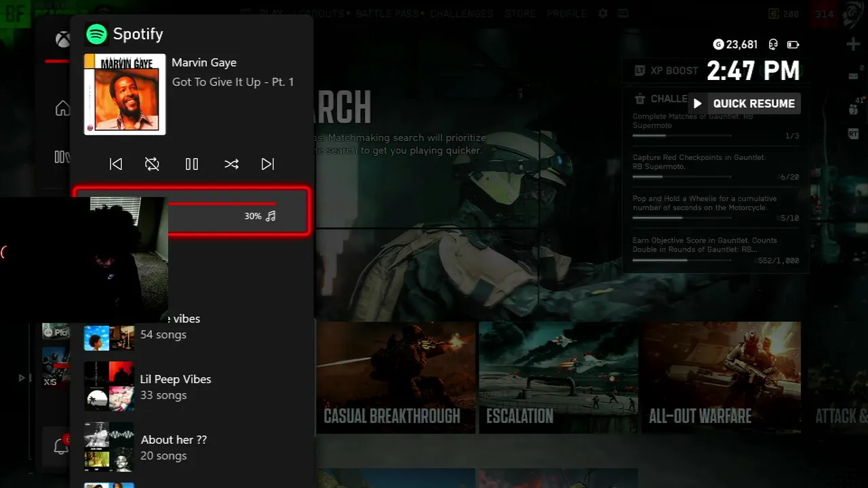Open game settings gear icon
This screenshot has width=868, height=488.
[x=603, y=14]
